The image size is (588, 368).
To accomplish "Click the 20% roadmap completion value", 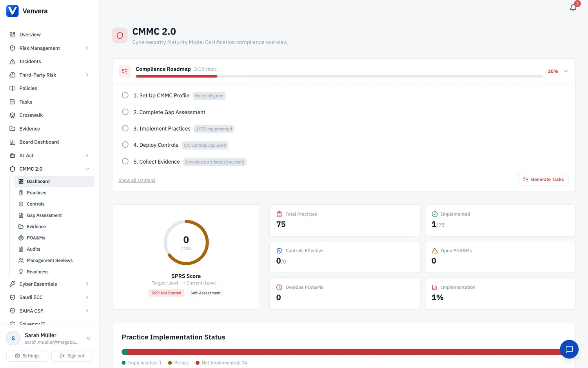I will click(553, 71).
